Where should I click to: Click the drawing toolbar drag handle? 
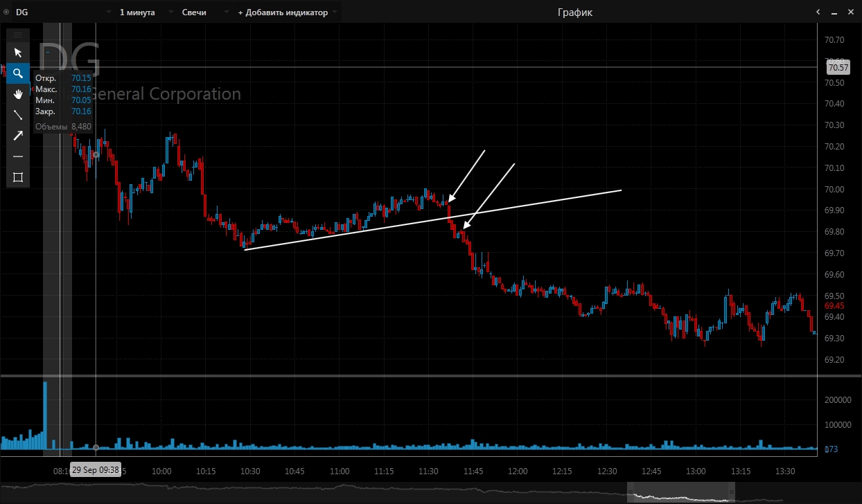pos(18,35)
